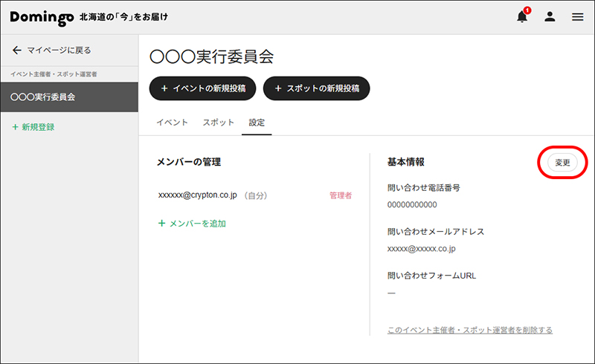Click 新規登録 in the sidebar
The image size is (595, 364).
coord(38,127)
